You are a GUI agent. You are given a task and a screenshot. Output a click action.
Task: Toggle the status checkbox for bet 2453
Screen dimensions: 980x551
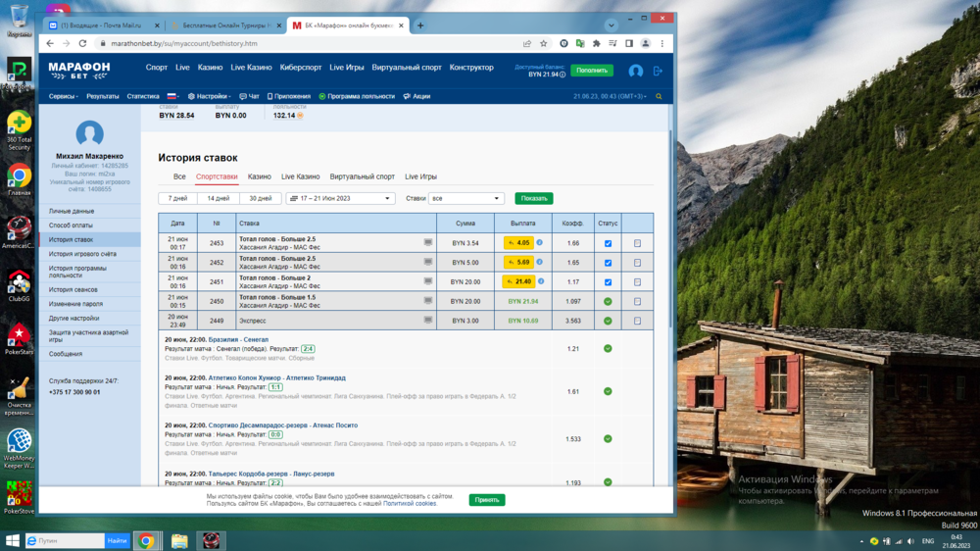click(608, 243)
